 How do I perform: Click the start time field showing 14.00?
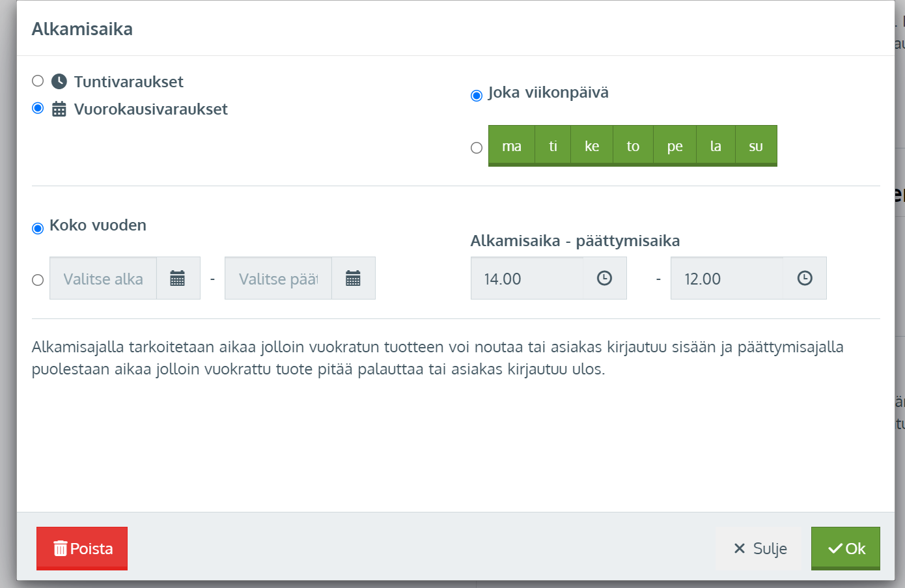tap(526, 279)
